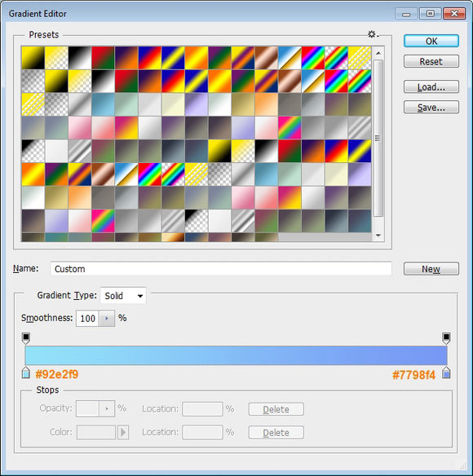Click Save... to export gradients
This screenshot has height=476, width=473.
coord(431,108)
